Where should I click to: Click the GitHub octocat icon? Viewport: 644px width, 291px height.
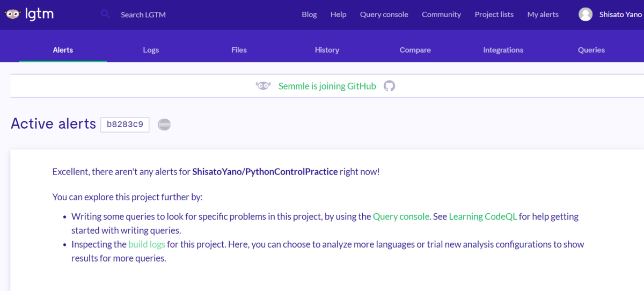click(389, 86)
